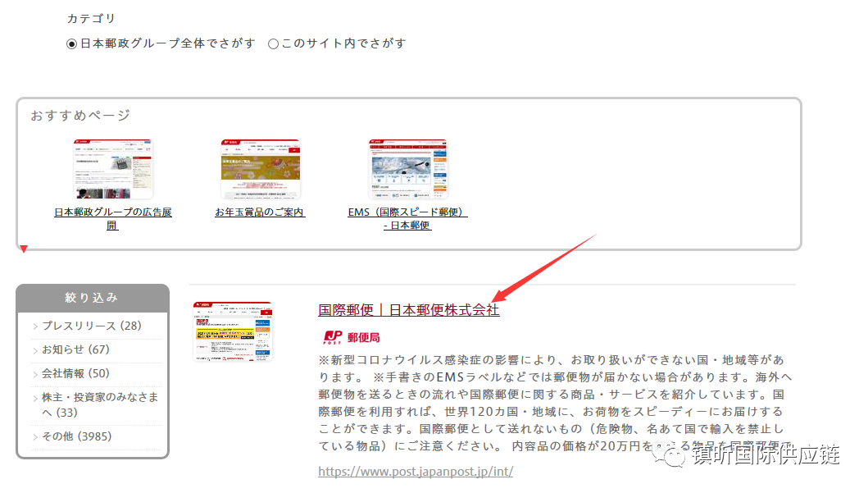This screenshot has width=868, height=493.
Task: Click chevron beside 会社情報 filter
Action: click(35, 374)
